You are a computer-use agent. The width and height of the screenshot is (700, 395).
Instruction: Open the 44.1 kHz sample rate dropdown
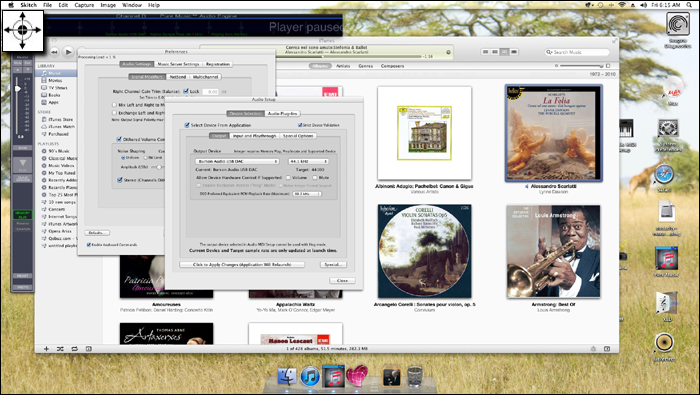308,161
